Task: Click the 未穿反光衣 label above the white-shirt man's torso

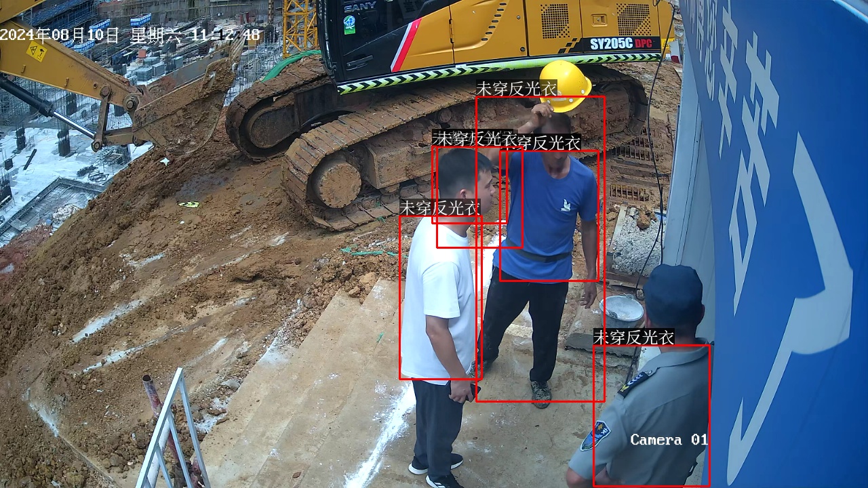Action: click(x=439, y=207)
